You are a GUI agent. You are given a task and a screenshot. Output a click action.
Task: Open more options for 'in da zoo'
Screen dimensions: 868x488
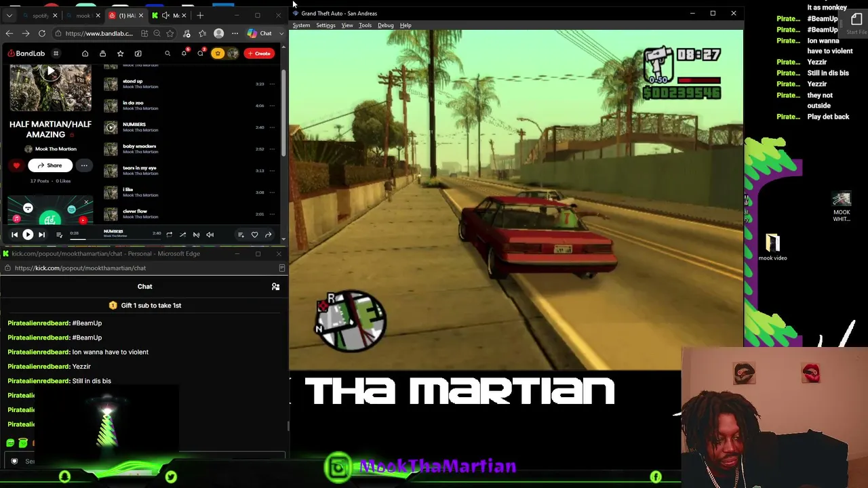coord(272,106)
